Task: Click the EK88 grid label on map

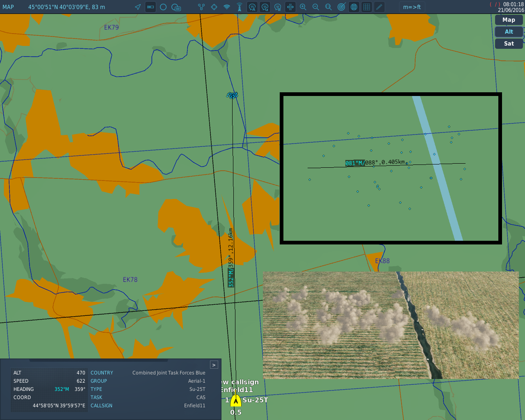Action: [382, 261]
